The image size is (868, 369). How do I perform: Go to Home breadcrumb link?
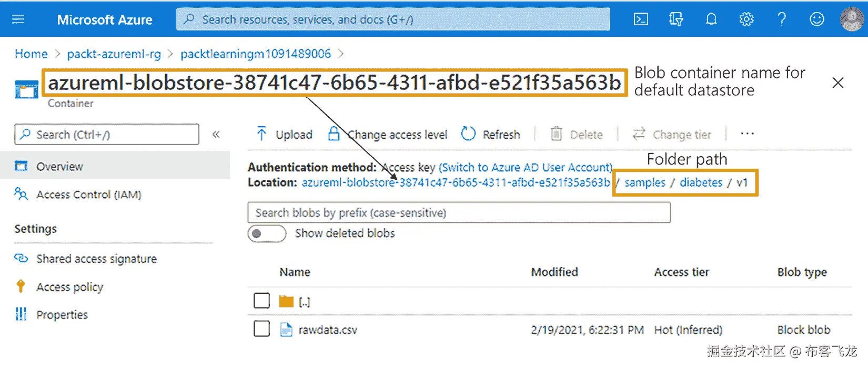[x=31, y=54]
